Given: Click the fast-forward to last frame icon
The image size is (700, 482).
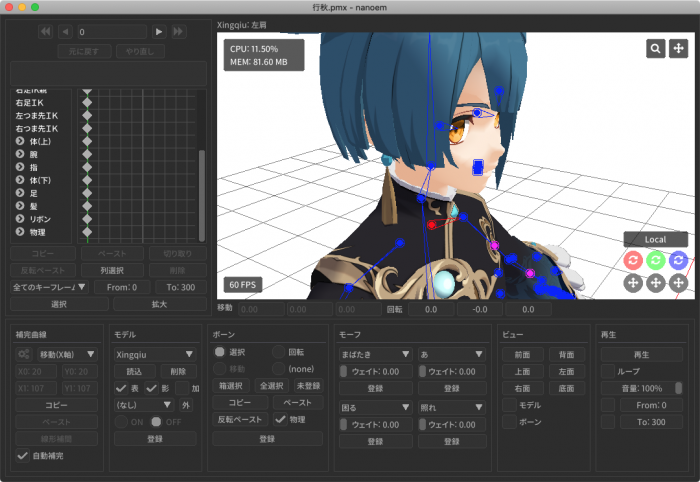Looking at the screenshot, I should 178,32.
